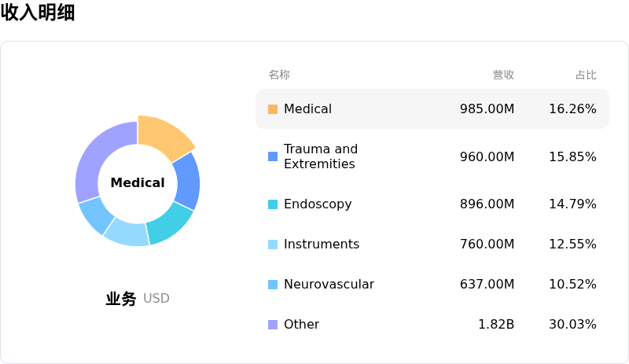
Task: Click the Medical row label
Action: click(x=307, y=109)
